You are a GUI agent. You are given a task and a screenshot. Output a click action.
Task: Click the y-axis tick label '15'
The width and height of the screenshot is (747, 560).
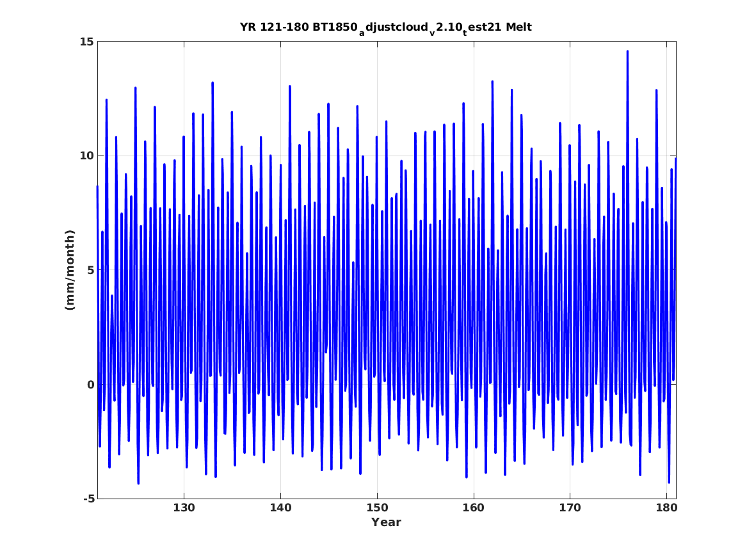[x=86, y=42]
